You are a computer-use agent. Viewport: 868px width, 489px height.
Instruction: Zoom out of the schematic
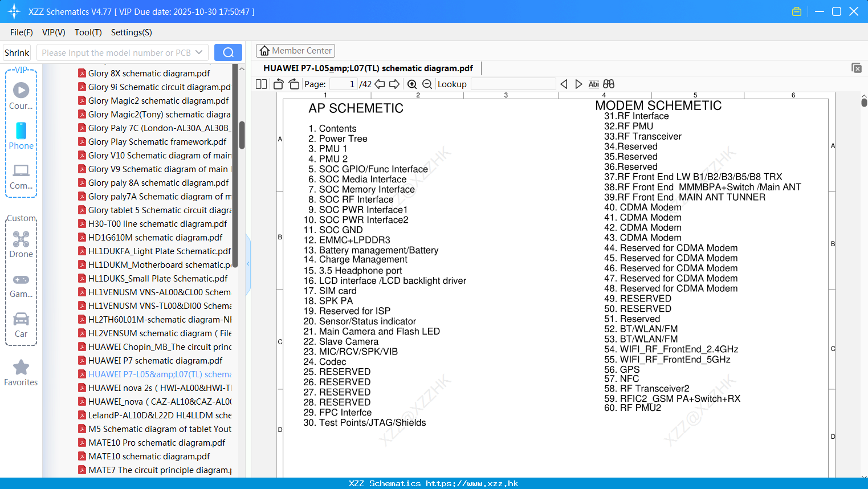tap(427, 84)
